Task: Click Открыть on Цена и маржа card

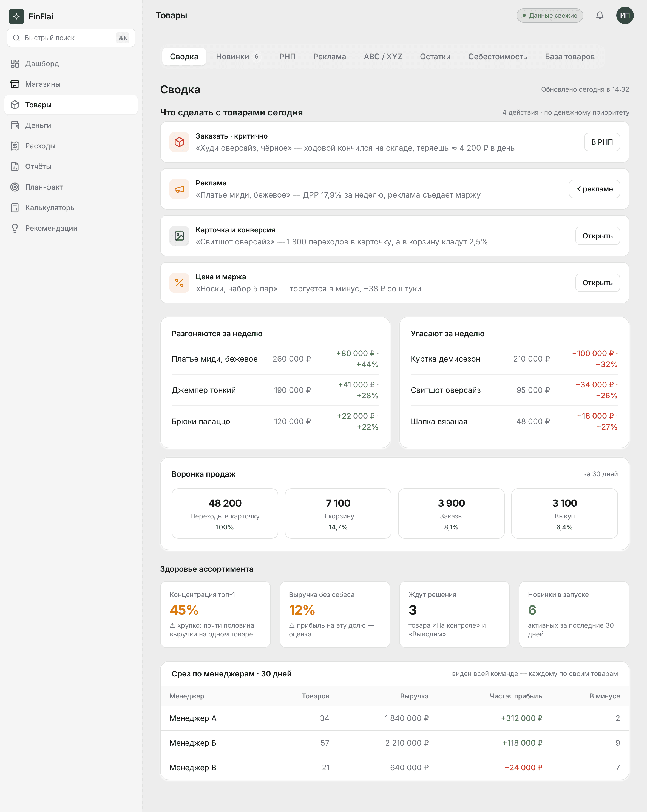Action: pyautogui.click(x=597, y=283)
